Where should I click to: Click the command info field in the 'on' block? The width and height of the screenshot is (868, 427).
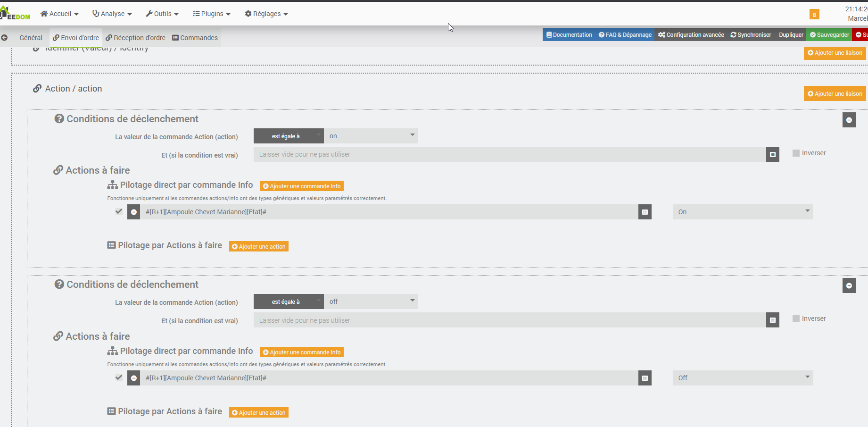pos(389,212)
